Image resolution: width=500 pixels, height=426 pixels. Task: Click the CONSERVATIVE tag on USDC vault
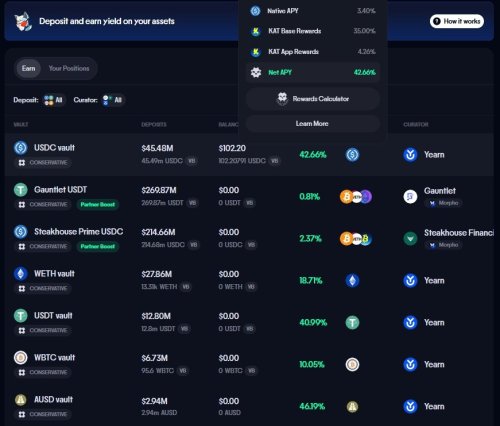tap(43, 163)
